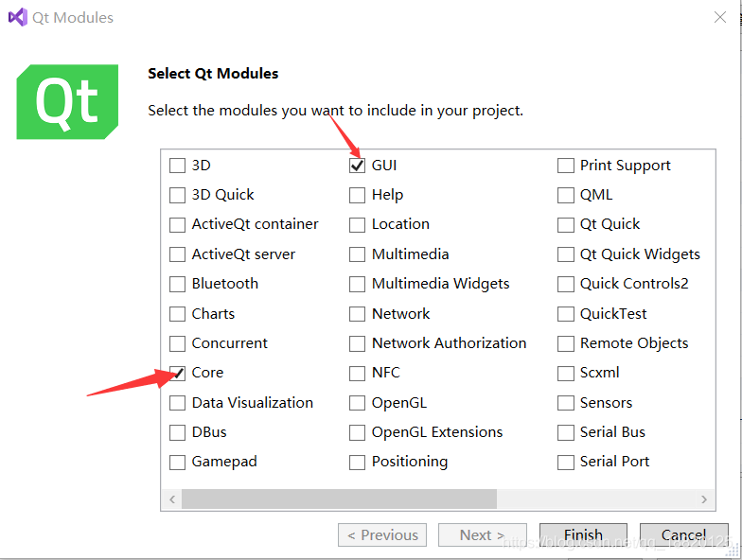
Task: Tick the Qt Quick module checkbox
Action: click(x=566, y=225)
